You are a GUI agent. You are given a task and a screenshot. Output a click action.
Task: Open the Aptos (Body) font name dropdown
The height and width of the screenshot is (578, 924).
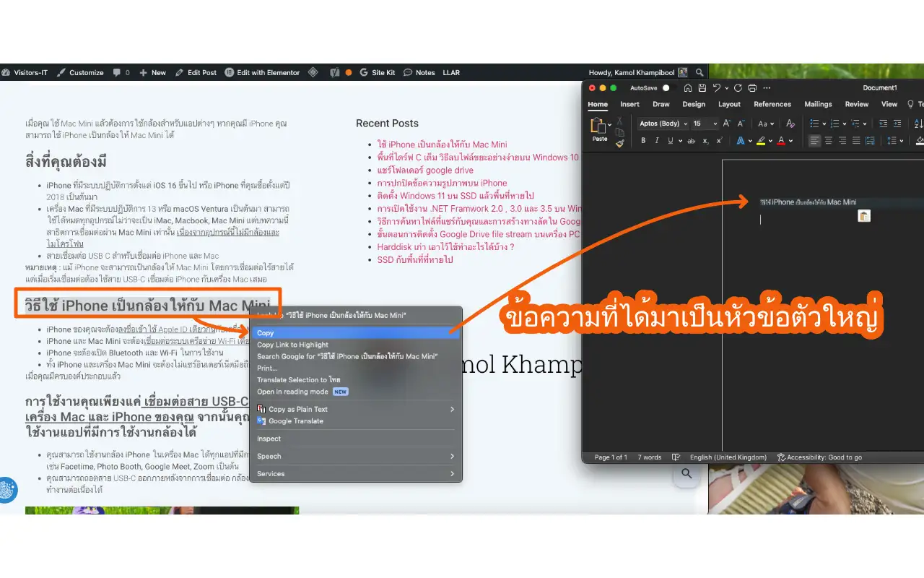tap(663, 124)
